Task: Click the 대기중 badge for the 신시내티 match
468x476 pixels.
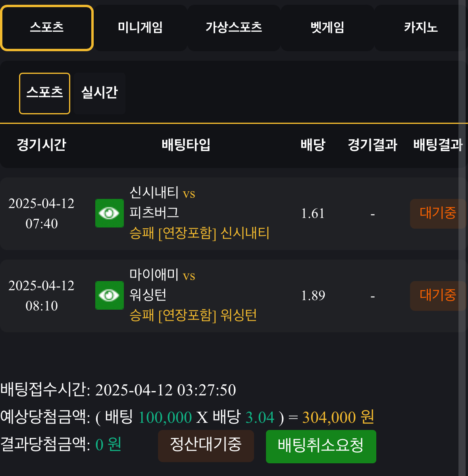Action: (x=437, y=214)
